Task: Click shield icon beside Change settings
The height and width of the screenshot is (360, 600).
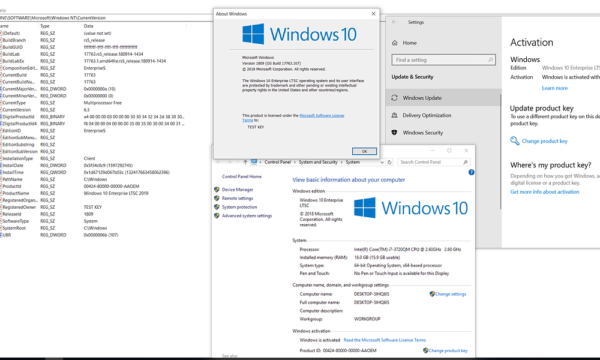Action: (x=432, y=294)
